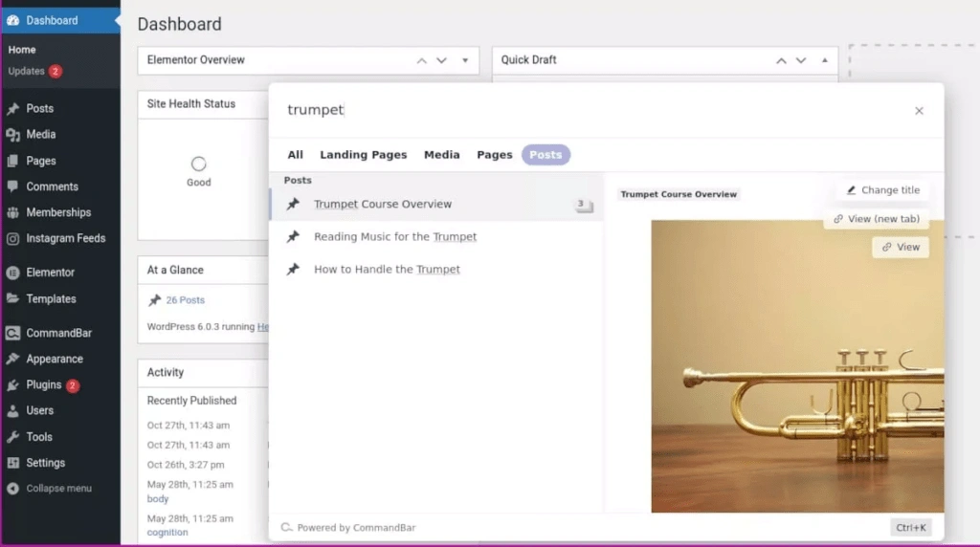The height and width of the screenshot is (547, 980).
Task: Open the 26 Posts link
Action: pos(185,300)
